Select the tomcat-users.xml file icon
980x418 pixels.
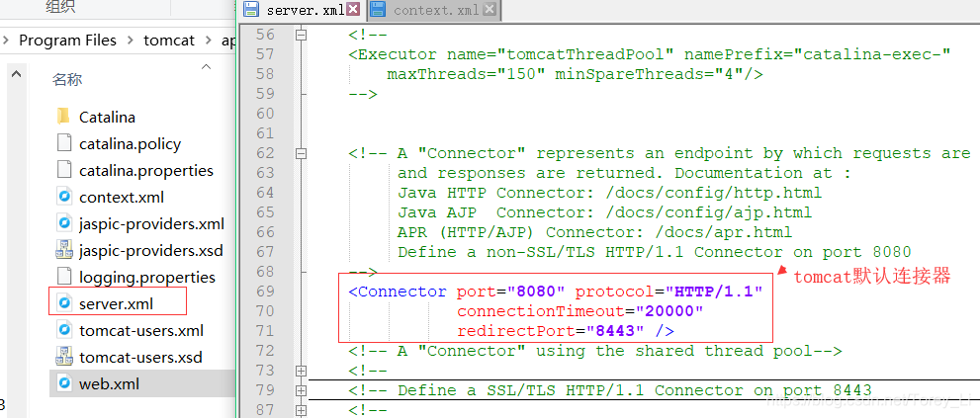(64, 330)
